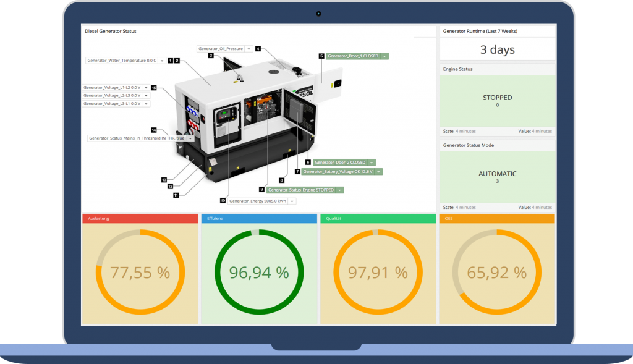Open the Generator_Status_Engine STOPPED dropdown arrow

pos(339,190)
